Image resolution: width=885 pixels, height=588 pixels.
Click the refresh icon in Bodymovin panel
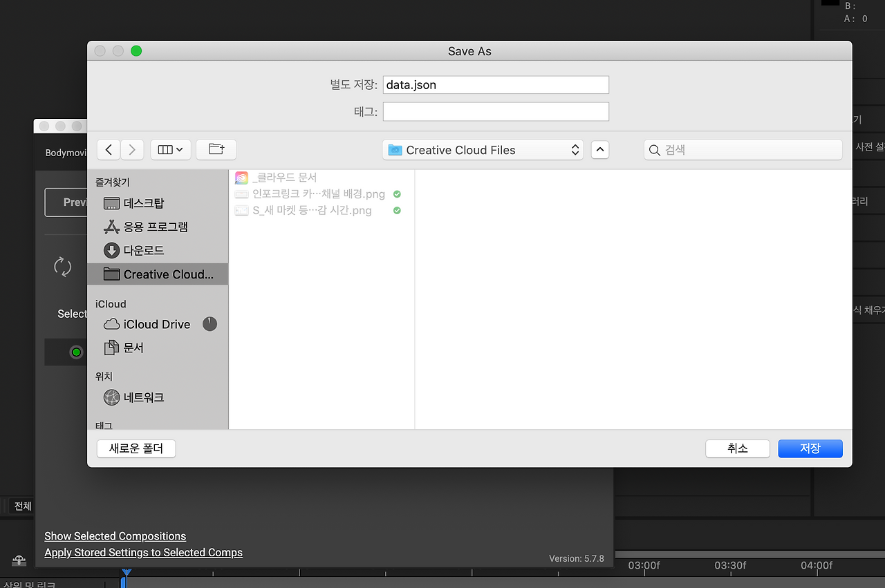click(x=63, y=267)
